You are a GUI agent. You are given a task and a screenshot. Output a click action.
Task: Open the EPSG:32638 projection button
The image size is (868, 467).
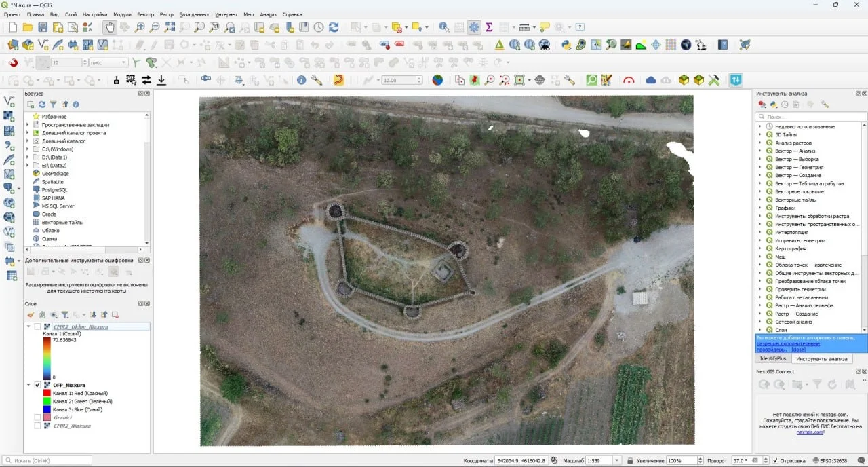click(x=829, y=461)
